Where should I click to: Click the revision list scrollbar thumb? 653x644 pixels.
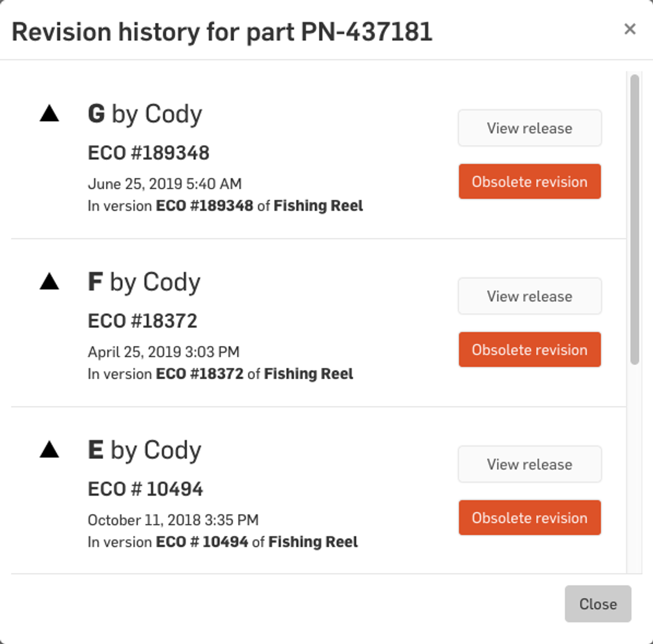(x=634, y=219)
